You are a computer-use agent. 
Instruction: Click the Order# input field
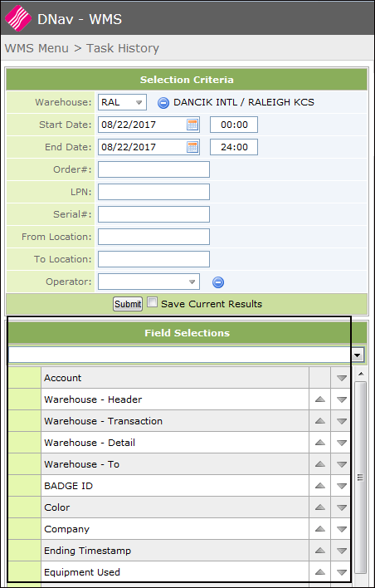tap(153, 169)
